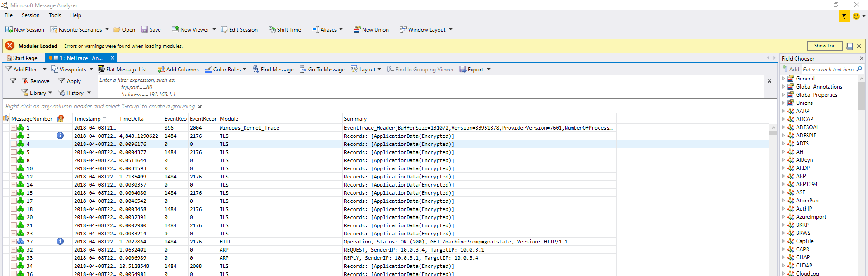Save the current session

[151, 29]
